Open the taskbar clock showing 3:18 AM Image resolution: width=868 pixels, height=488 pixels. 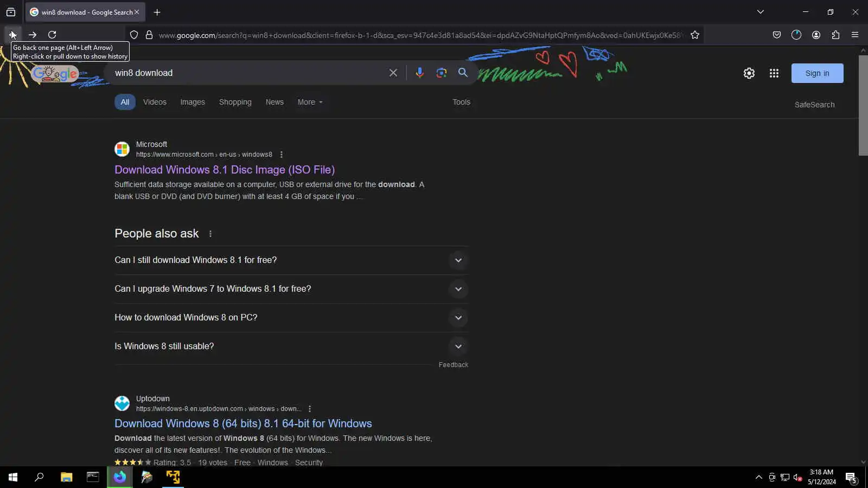tap(821, 477)
